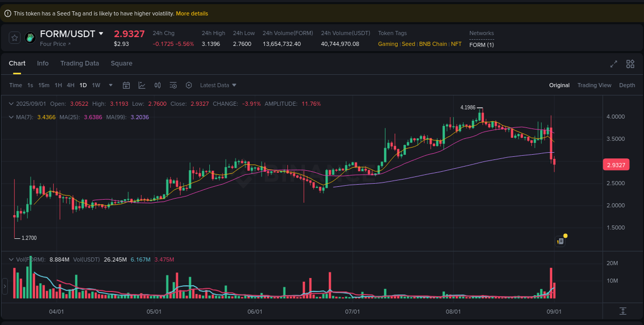
Task: Open the candlestick chart style icon
Action: (x=158, y=85)
